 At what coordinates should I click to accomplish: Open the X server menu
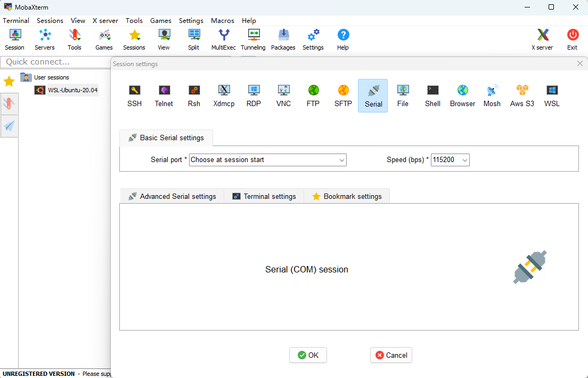[x=105, y=21]
